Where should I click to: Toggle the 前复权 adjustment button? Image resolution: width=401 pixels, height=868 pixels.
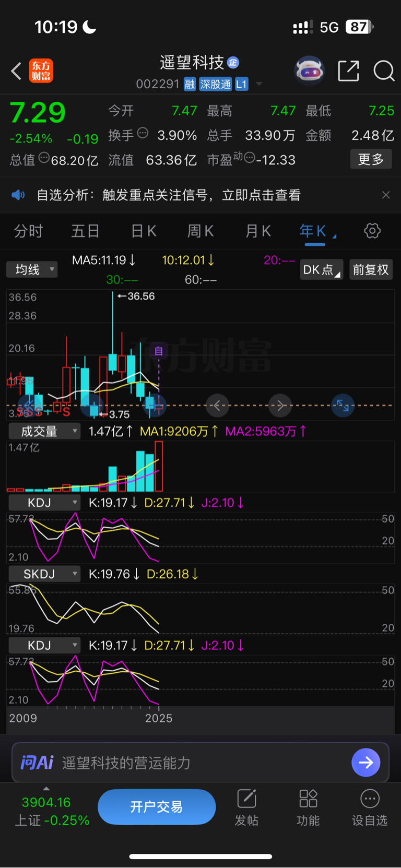371,270
